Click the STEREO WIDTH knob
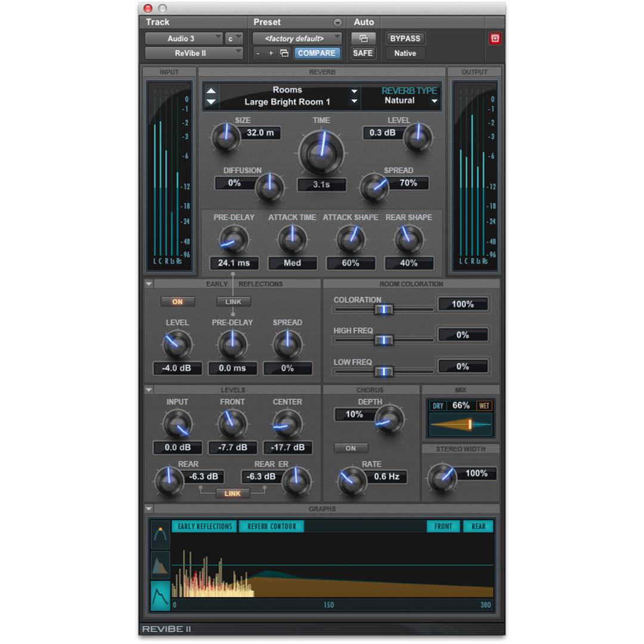This screenshot has width=644, height=644. pos(442,478)
